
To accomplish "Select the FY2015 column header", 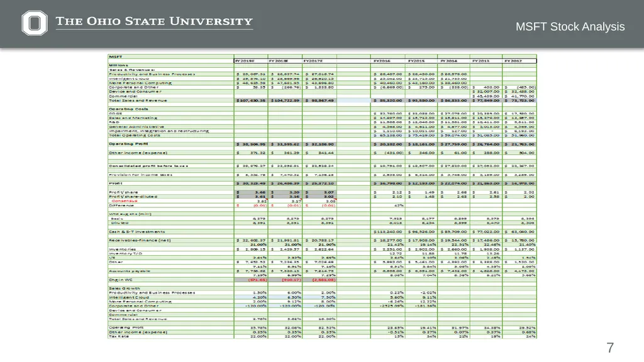I will [x=421, y=61].
